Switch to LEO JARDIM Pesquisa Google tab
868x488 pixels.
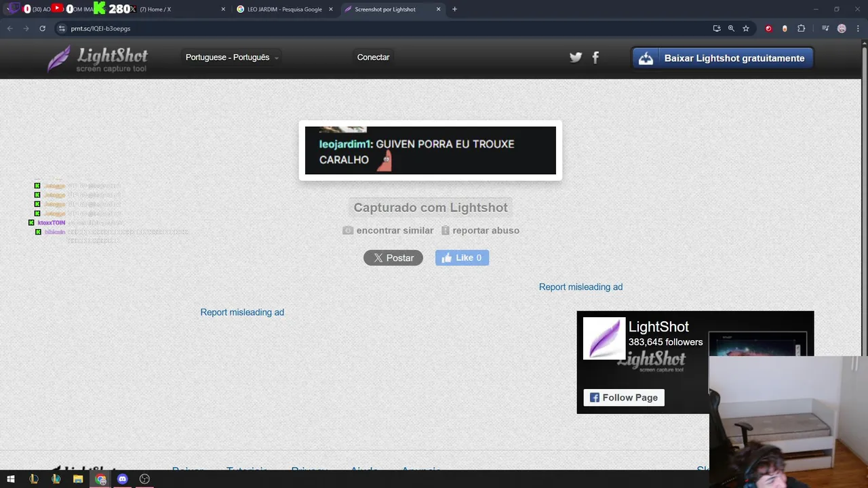(x=285, y=9)
